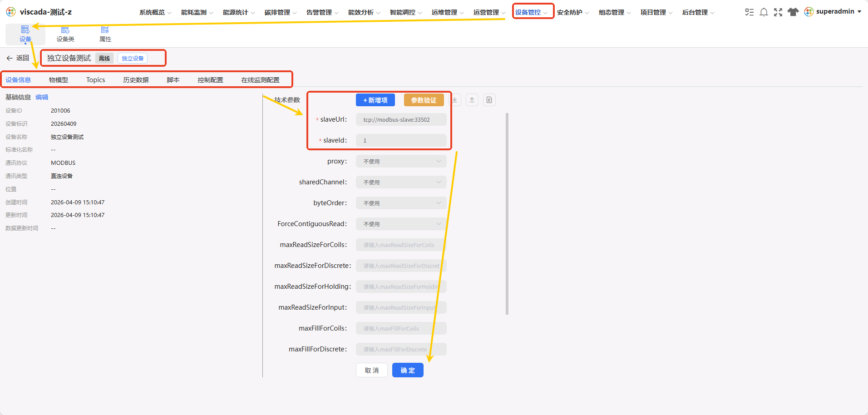The image size is (868, 415).
Task: Click the 独立设备 tag
Action: click(x=133, y=58)
